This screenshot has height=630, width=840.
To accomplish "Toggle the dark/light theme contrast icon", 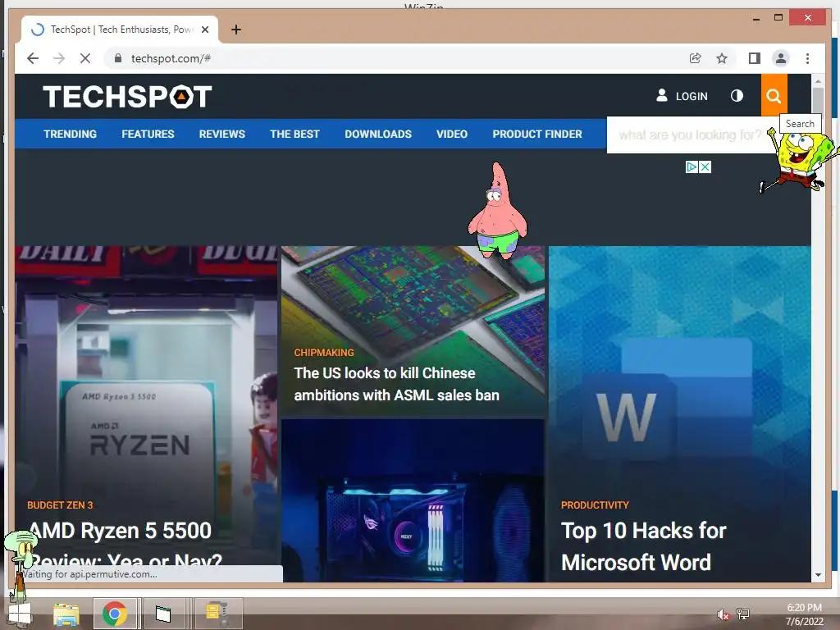I will pos(737,96).
